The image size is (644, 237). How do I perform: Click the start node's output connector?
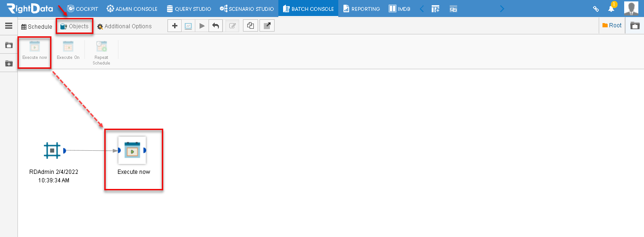pyautogui.click(x=64, y=151)
